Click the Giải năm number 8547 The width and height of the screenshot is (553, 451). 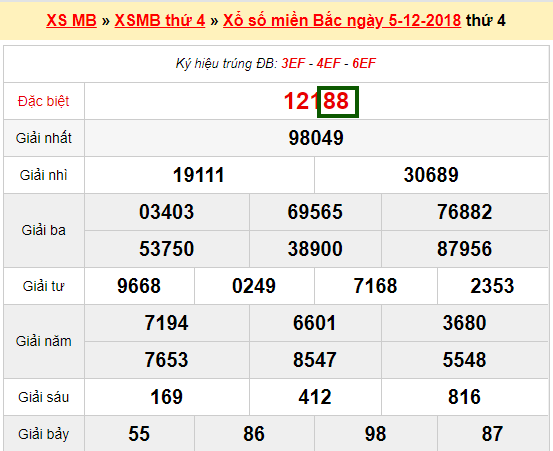tap(315, 360)
